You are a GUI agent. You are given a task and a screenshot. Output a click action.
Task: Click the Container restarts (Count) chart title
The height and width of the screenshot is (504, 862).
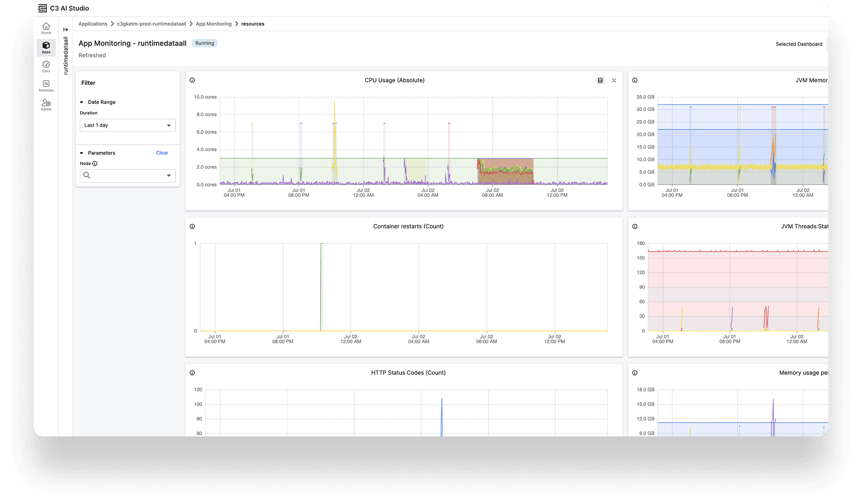point(408,227)
